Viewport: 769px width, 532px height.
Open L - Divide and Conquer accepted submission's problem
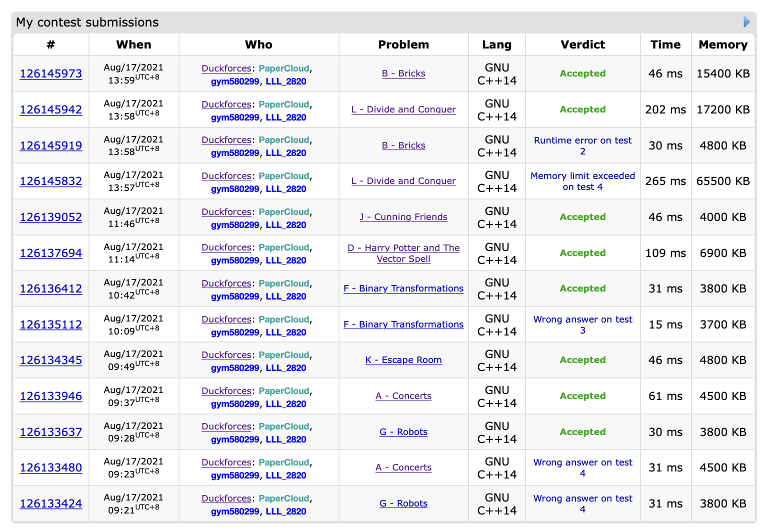403,109
